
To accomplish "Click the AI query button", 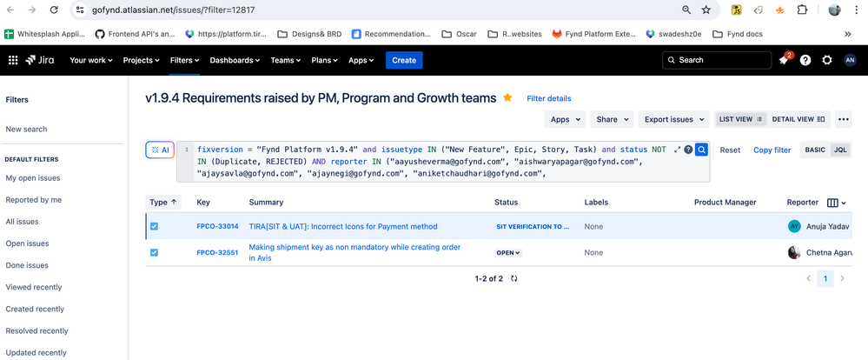I will coord(160,150).
